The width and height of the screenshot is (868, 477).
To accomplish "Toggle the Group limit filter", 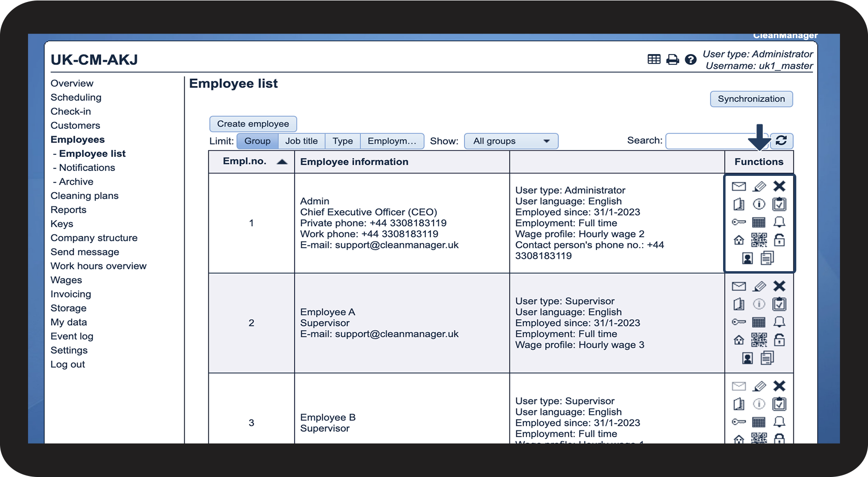I will point(257,141).
